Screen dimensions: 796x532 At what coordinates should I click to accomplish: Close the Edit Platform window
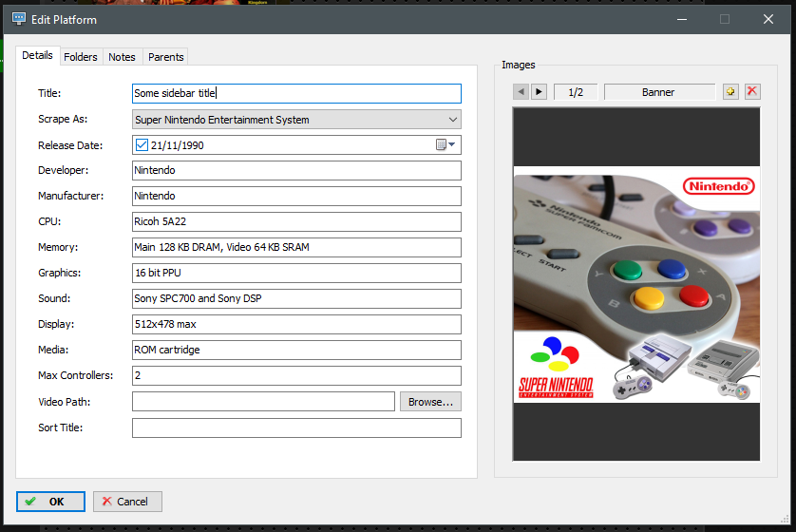(768, 19)
